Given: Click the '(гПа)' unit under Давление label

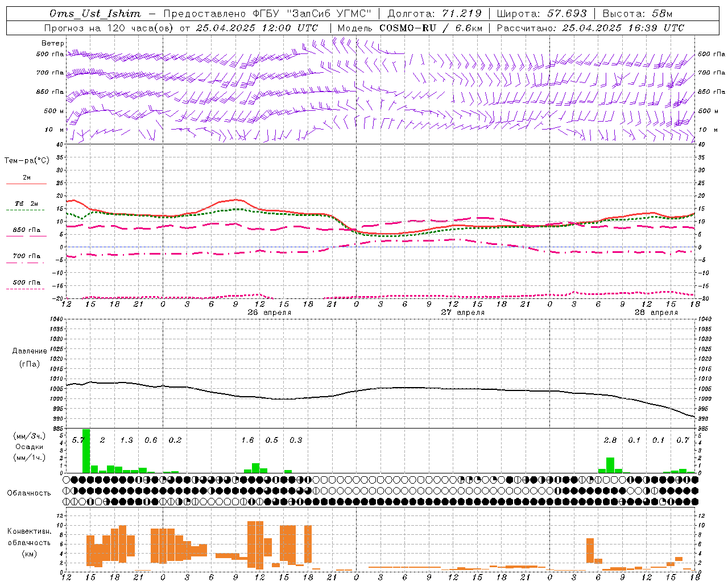Looking at the screenshot, I should [x=30, y=364].
